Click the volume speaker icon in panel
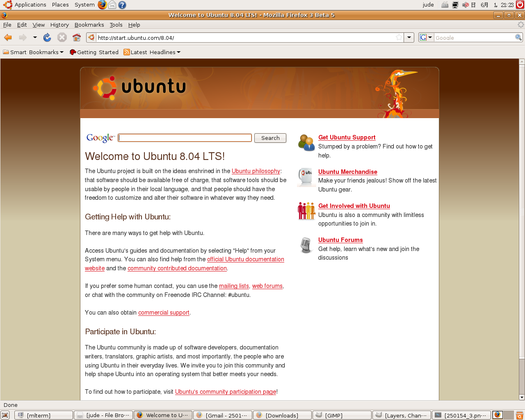Screen dimensions: 525x420 pyautogui.click(x=465, y=5)
